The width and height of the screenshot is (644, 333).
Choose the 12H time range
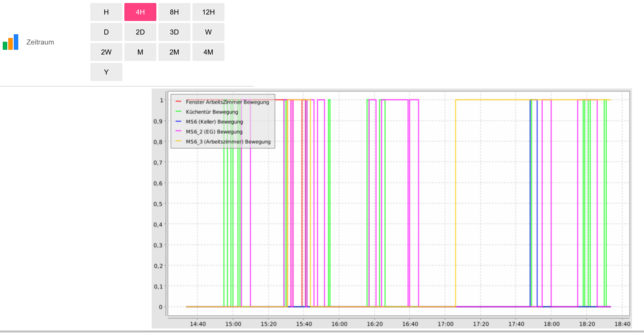(x=208, y=12)
